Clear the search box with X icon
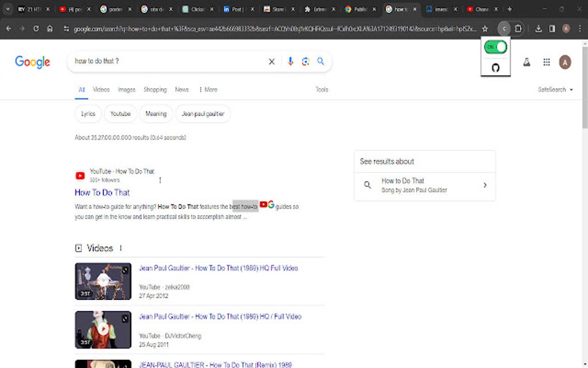The height and width of the screenshot is (368, 588). 272,61
